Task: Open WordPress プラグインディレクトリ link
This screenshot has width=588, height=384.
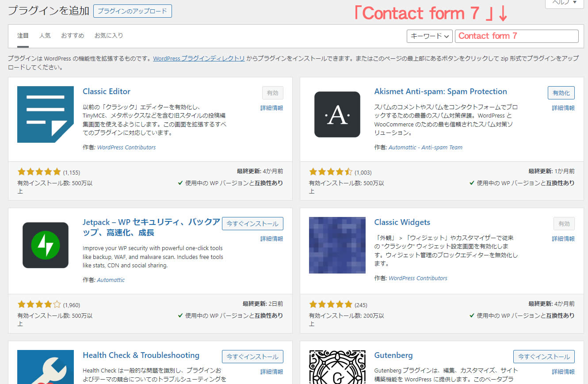Action: pyautogui.click(x=199, y=58)
